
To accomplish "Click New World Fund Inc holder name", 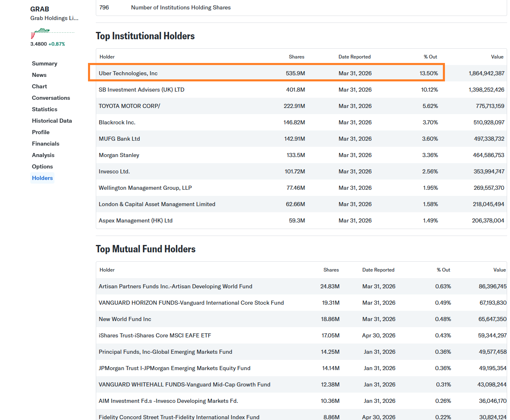I will pyautogui.click(x=125, y=319).
